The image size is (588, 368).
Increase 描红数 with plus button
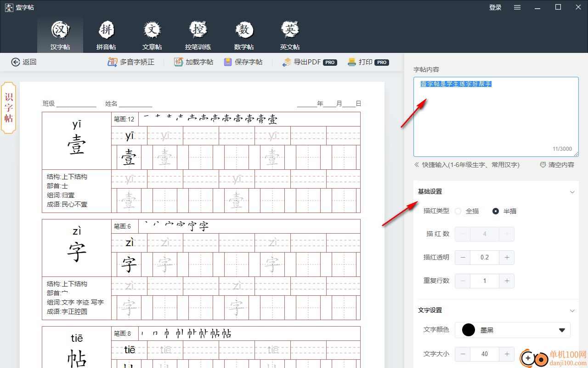click(507, 234)
